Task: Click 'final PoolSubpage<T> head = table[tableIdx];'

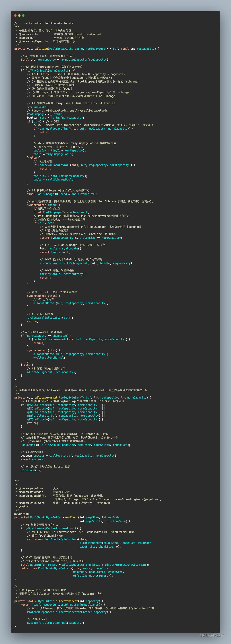Action: 62,194
